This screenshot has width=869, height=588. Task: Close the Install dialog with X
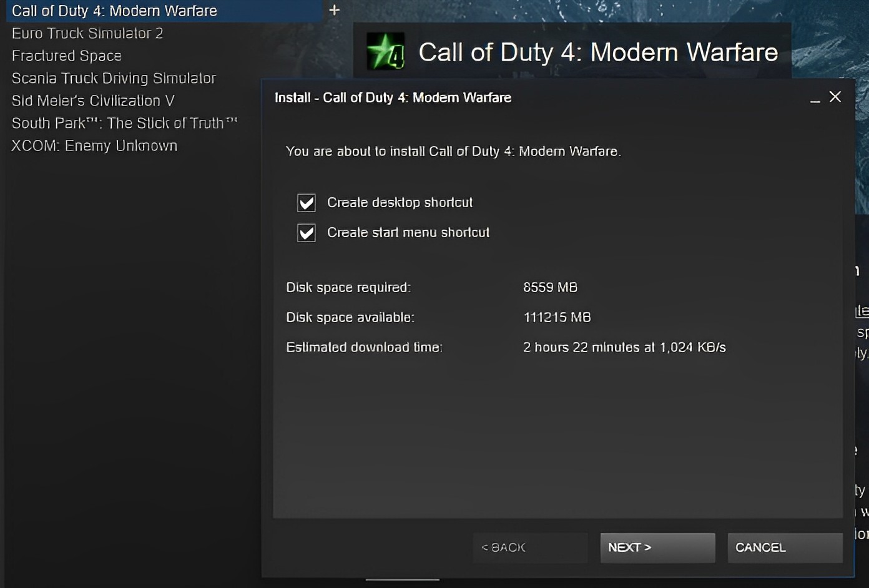835,97
